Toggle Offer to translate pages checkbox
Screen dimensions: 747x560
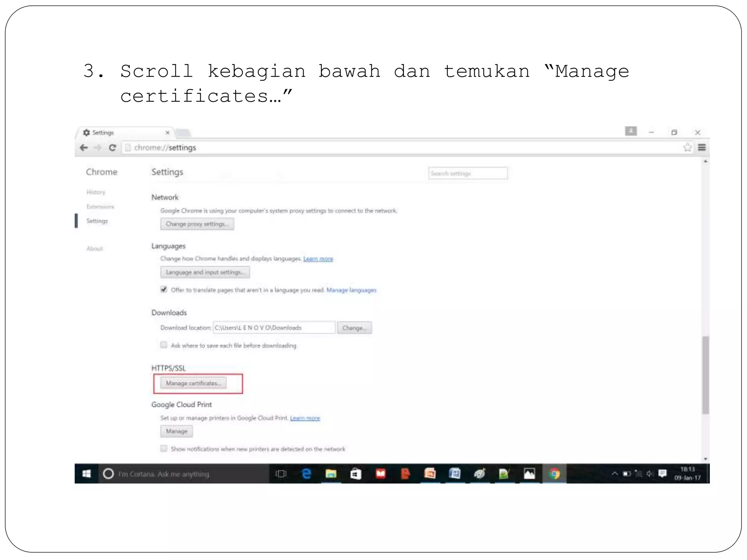pos(164,289)
